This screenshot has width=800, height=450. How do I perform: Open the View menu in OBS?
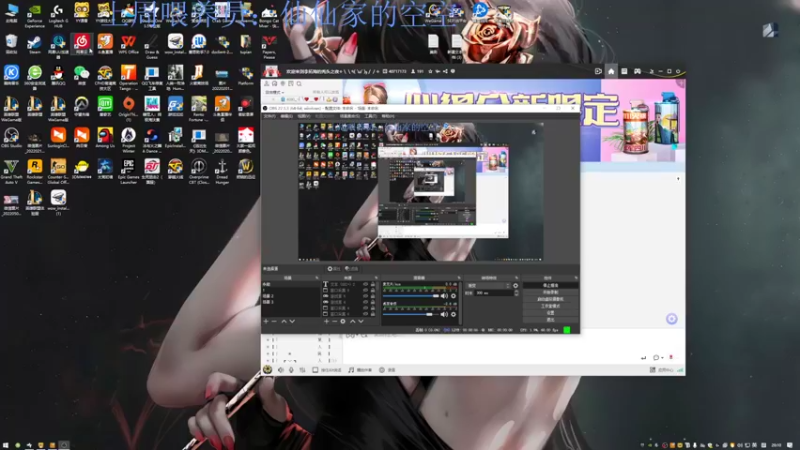pos(304,116)
